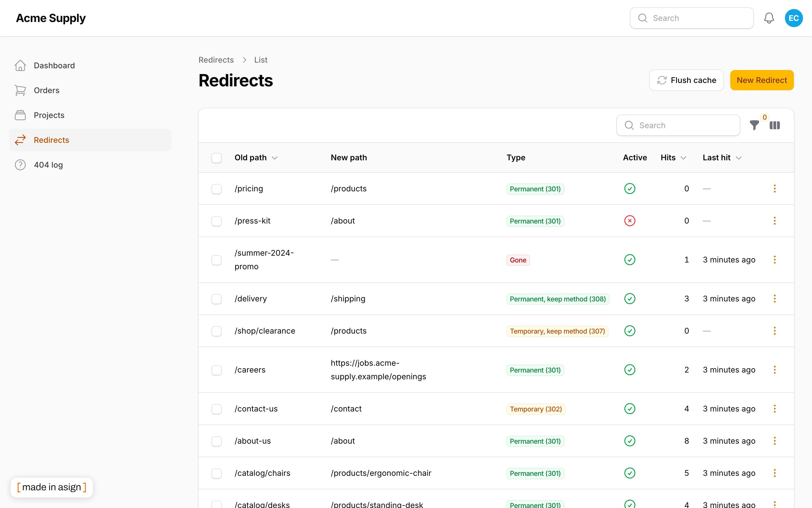Sort by the Old path column

tap(256, 157)
